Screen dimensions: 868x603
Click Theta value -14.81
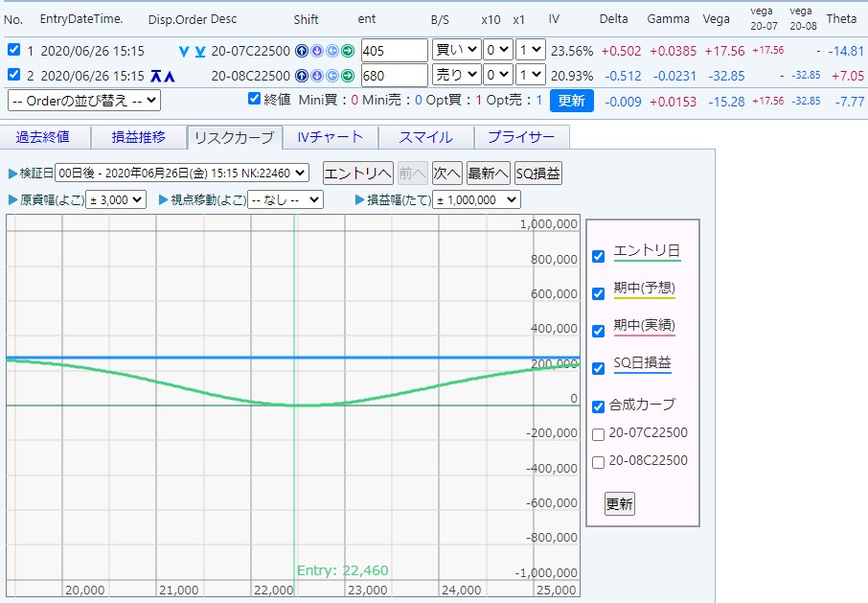[x=846, y=51]
